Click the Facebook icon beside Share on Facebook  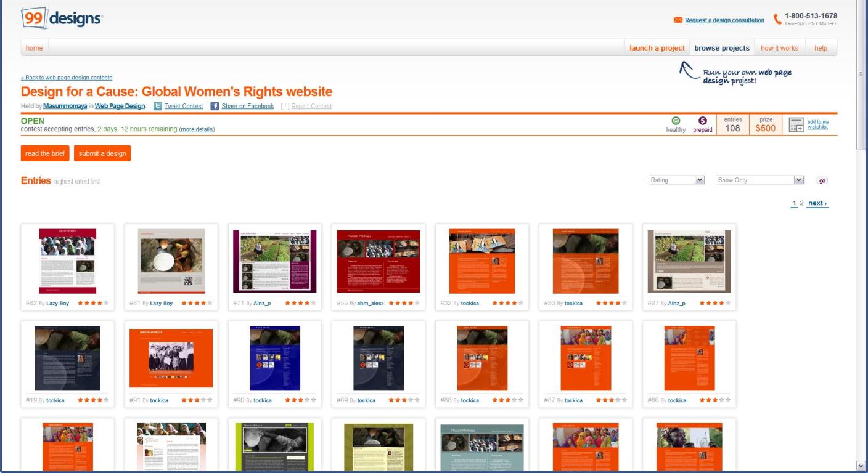point(215,106)
